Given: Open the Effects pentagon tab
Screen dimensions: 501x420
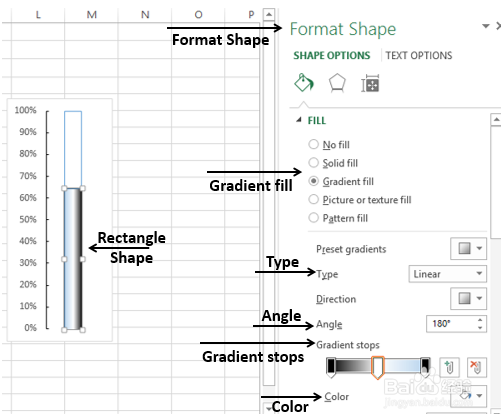Looking at the screenshot, I should [337, 83].
